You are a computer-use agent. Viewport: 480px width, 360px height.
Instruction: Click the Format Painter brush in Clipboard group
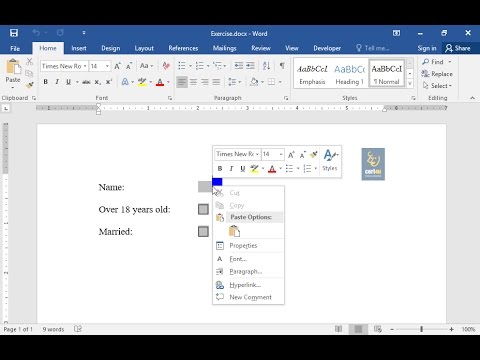[x=30, y=85]
